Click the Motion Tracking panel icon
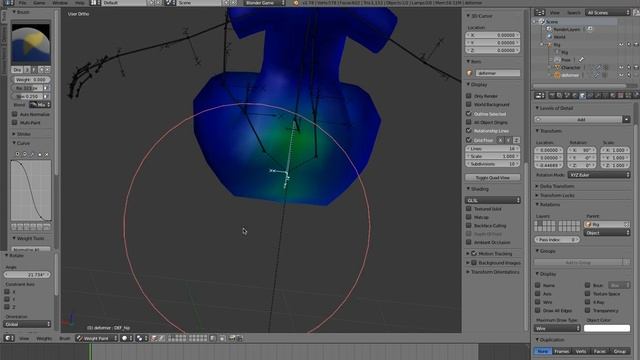Screen dimensions: 640x360 (474, 253)
